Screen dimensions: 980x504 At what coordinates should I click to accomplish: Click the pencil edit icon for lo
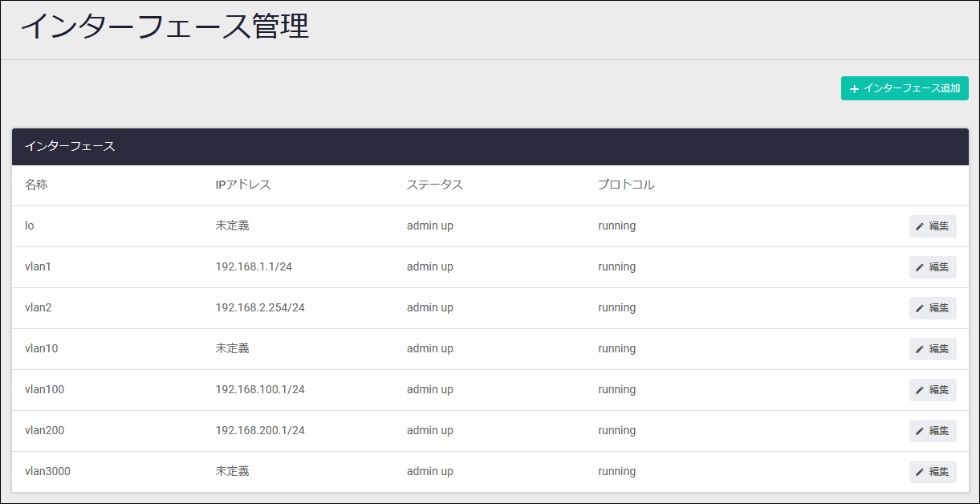tap(920, 226)
